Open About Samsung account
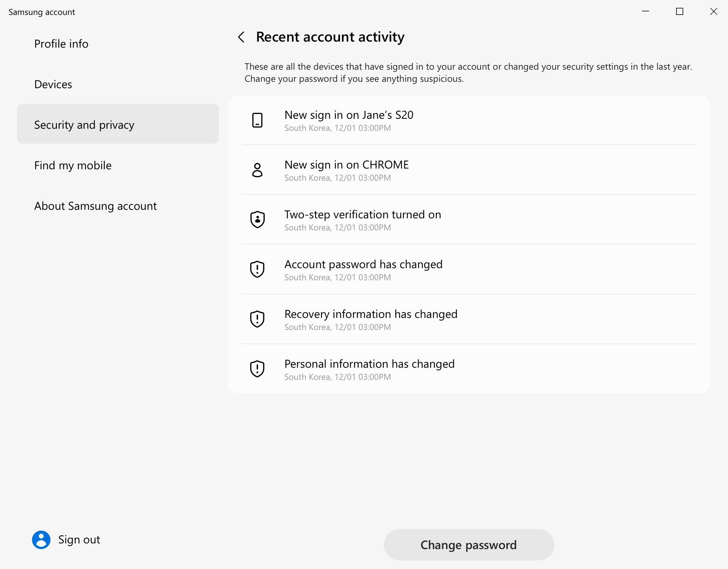The height and width of the screenshot is (569, 728). (x=95, y=206)
